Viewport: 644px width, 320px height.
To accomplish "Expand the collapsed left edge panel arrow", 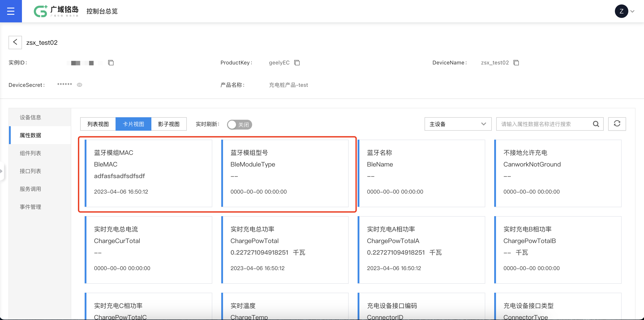I will (x=2, y=171).
